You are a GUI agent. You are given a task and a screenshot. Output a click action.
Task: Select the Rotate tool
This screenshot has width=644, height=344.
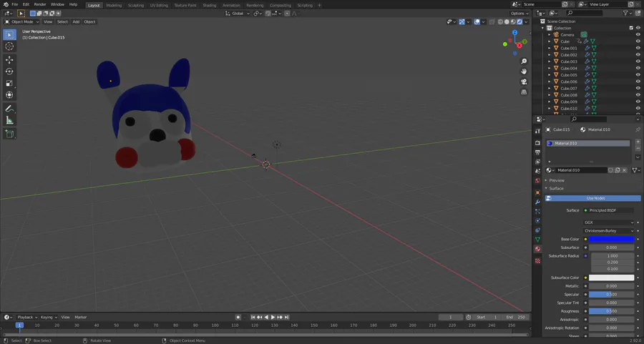pyautogui.click(x=9, y=72)
